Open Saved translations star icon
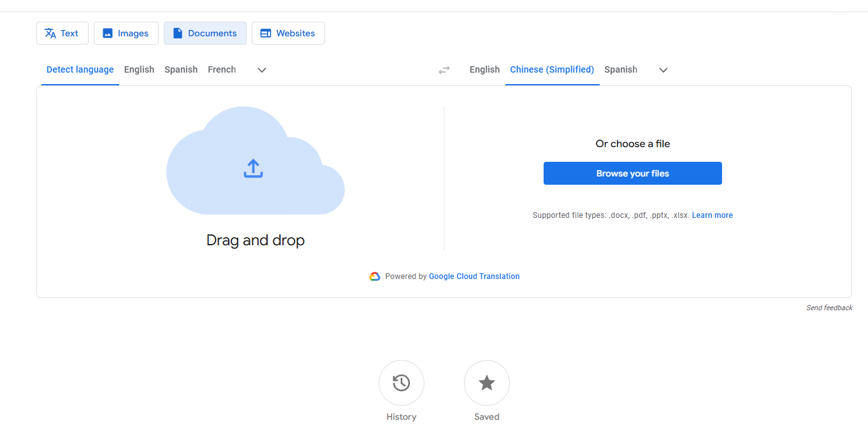The width and height of the screenshot is (868, 430). [486, 383]
